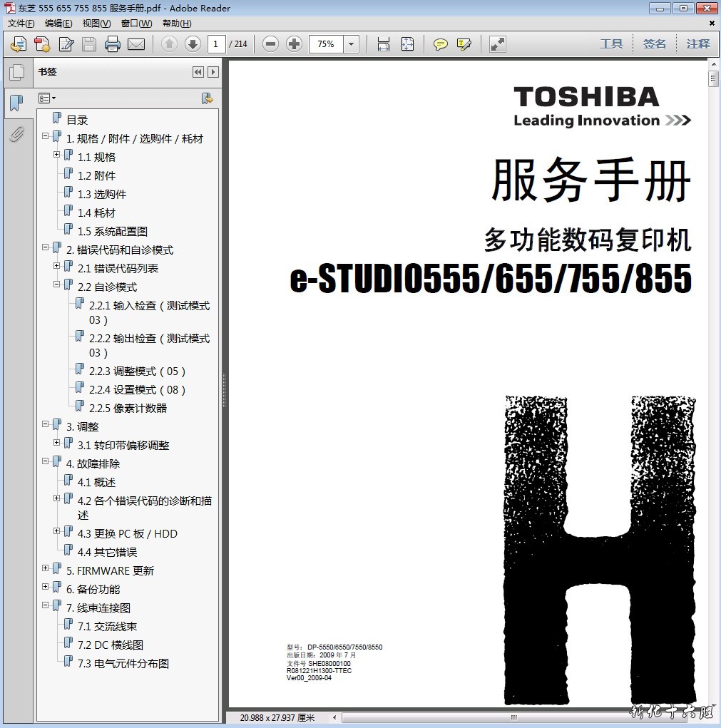Image resolution: width=721 pixels, height=728 pixels.
Task: Select the highlight text tool
Action: (x=464, y=44)
